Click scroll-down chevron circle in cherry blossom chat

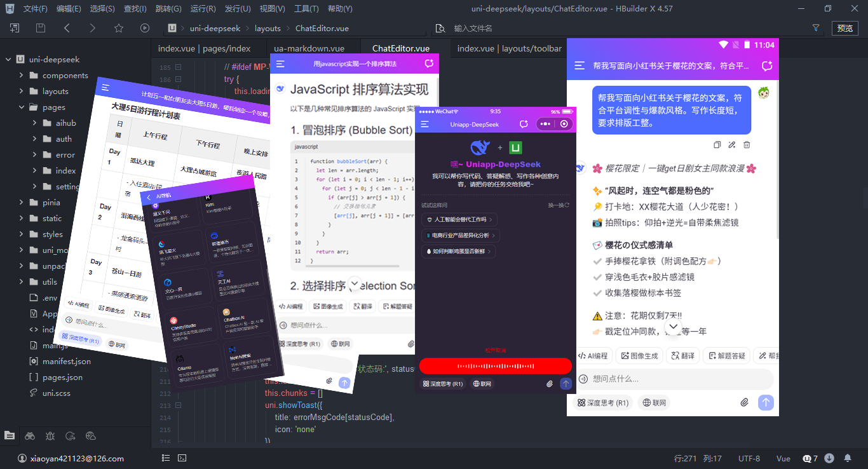click(x=673, y=327)
